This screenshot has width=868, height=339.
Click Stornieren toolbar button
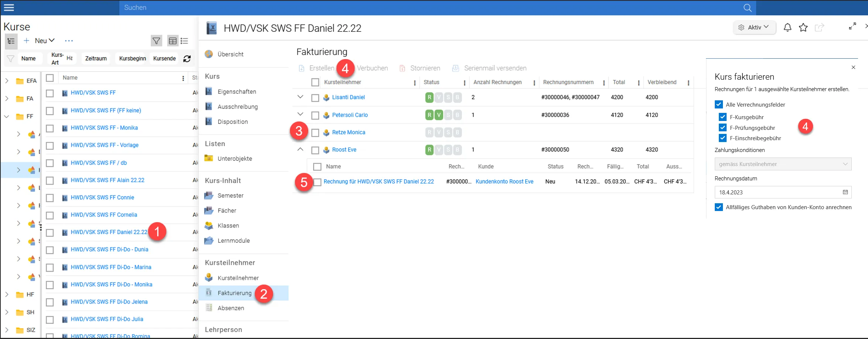point(420,68)
